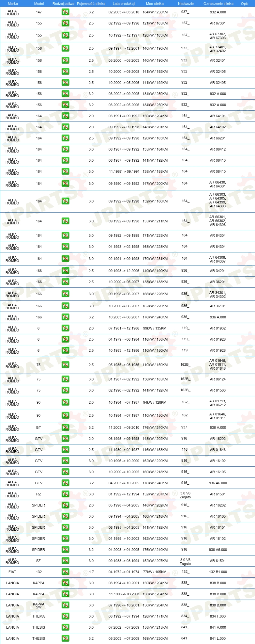The width and height of the screenshot is (255, 644).
Task: Select the Moc silnika column header
Action: [155, 4]
